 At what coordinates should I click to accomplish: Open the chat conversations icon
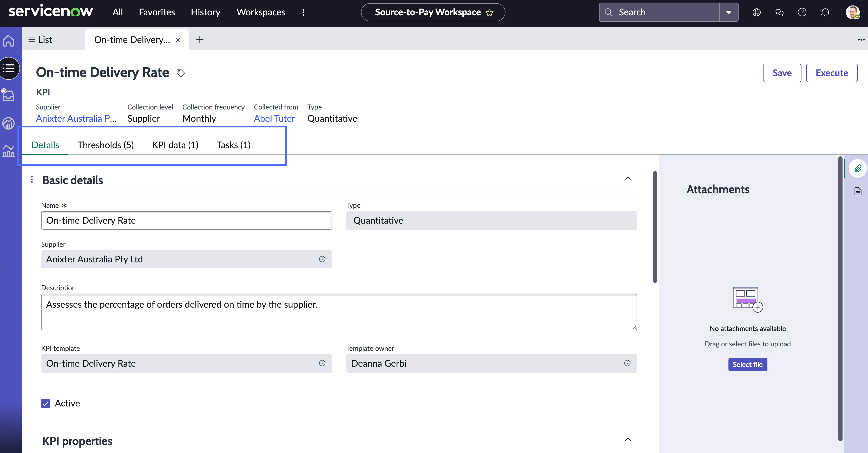779,12
